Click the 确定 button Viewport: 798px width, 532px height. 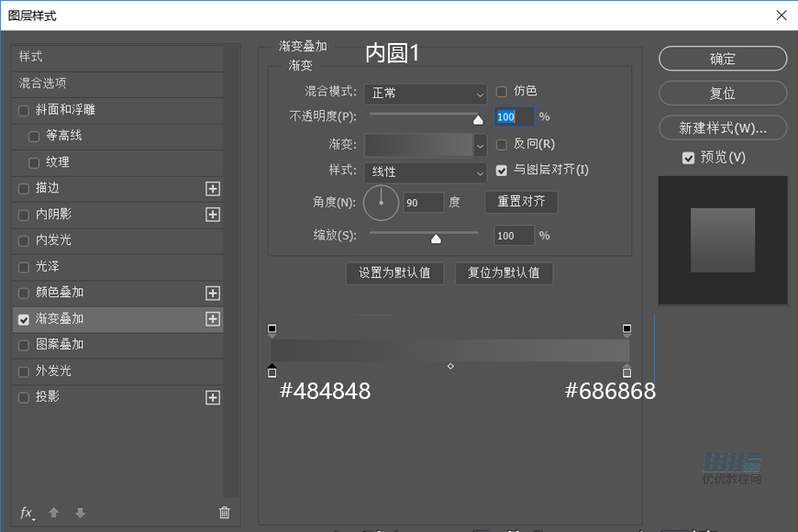coord(722,58)
